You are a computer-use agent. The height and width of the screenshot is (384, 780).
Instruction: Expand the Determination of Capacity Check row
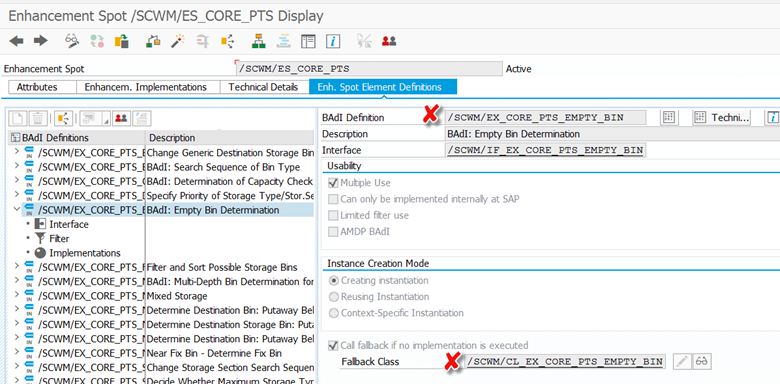[x=16, y=181]
